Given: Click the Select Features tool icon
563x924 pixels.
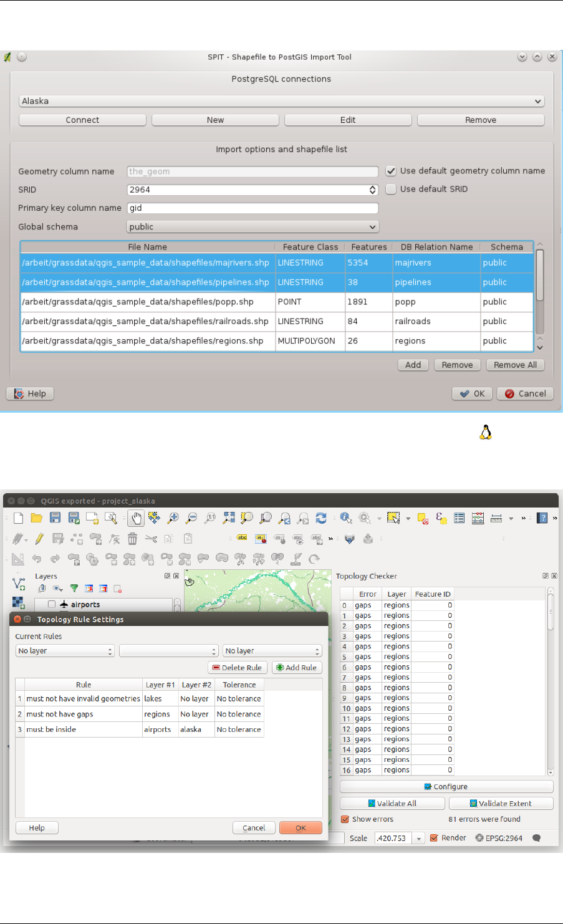Looking at the screenshot, I should (x=393, y=518).
